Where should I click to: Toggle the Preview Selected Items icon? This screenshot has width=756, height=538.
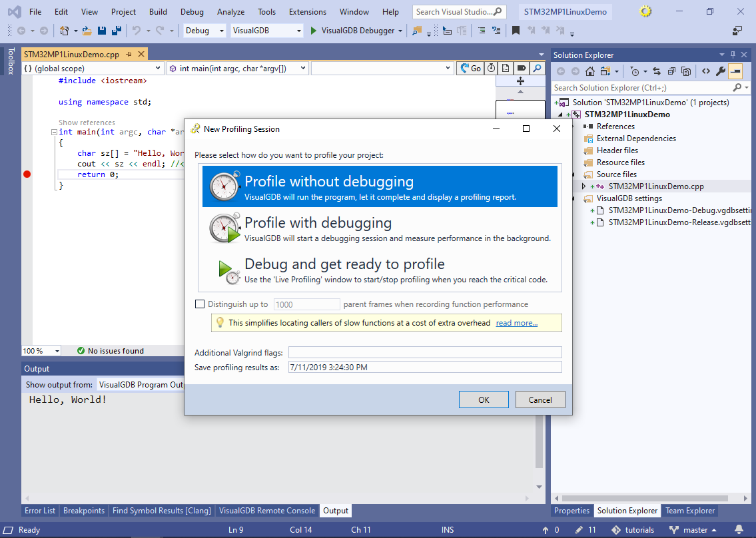[735, 71]
